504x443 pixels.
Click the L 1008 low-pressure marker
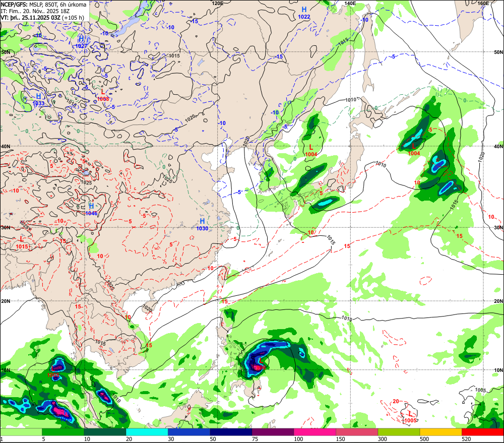point(103,95)
